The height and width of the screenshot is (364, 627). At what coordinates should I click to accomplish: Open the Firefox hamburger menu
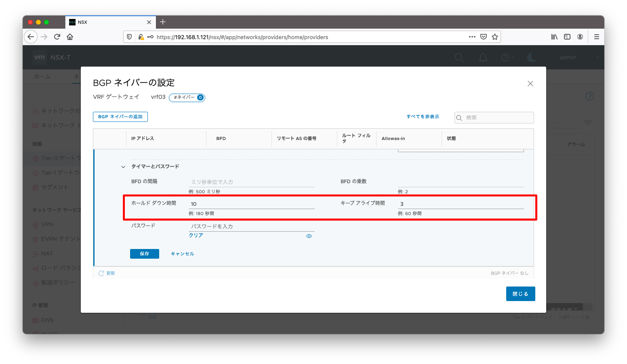point(596,37)
